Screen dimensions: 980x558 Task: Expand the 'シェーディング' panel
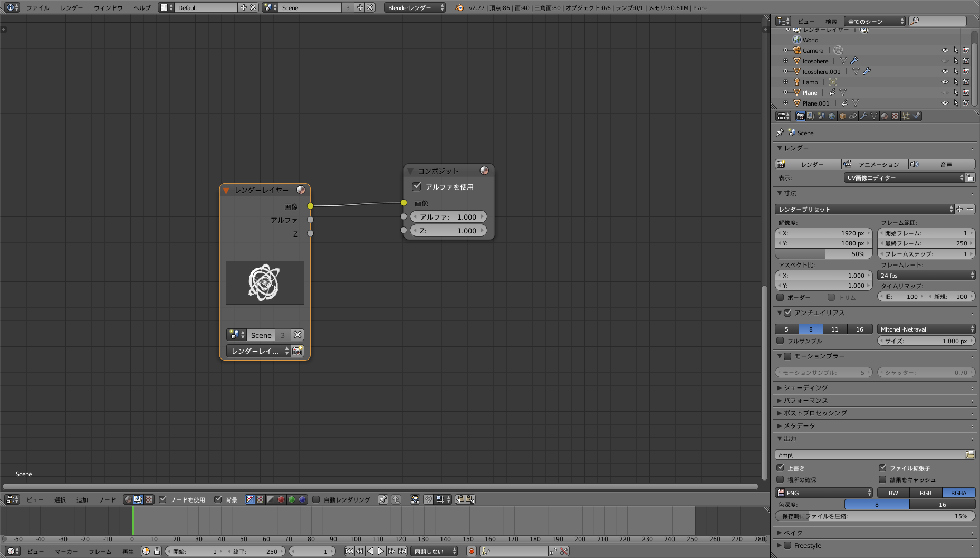click(805, 387)
